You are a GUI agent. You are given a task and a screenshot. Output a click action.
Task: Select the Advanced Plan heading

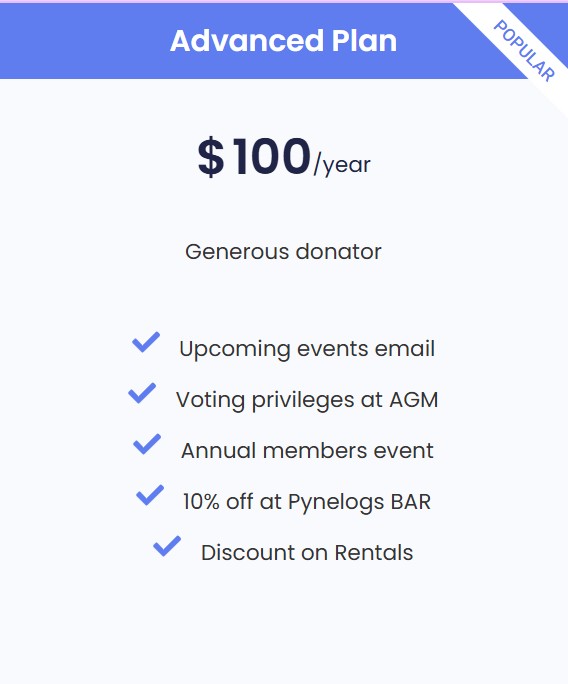coord(284,41)
